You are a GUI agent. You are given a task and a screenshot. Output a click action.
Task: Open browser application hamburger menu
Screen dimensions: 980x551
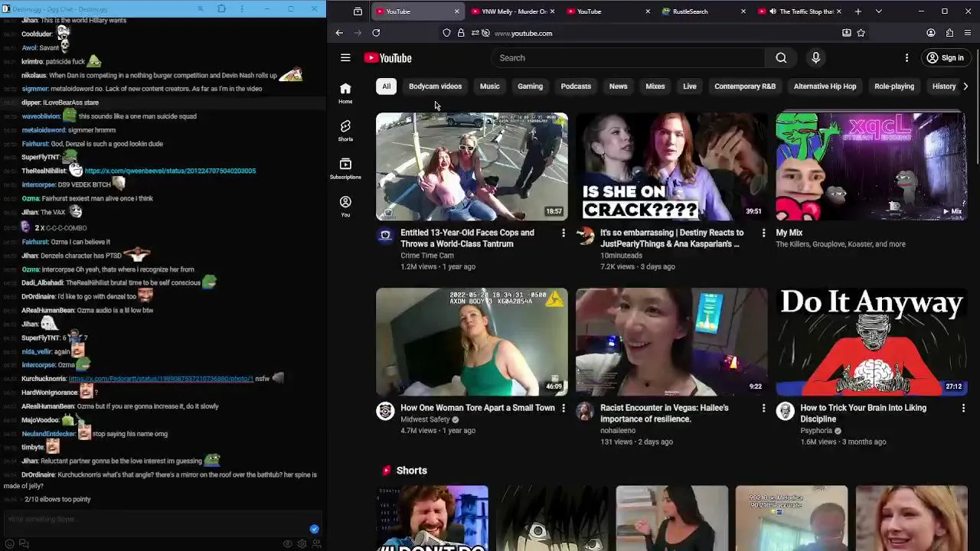click(x=968, y=33)
